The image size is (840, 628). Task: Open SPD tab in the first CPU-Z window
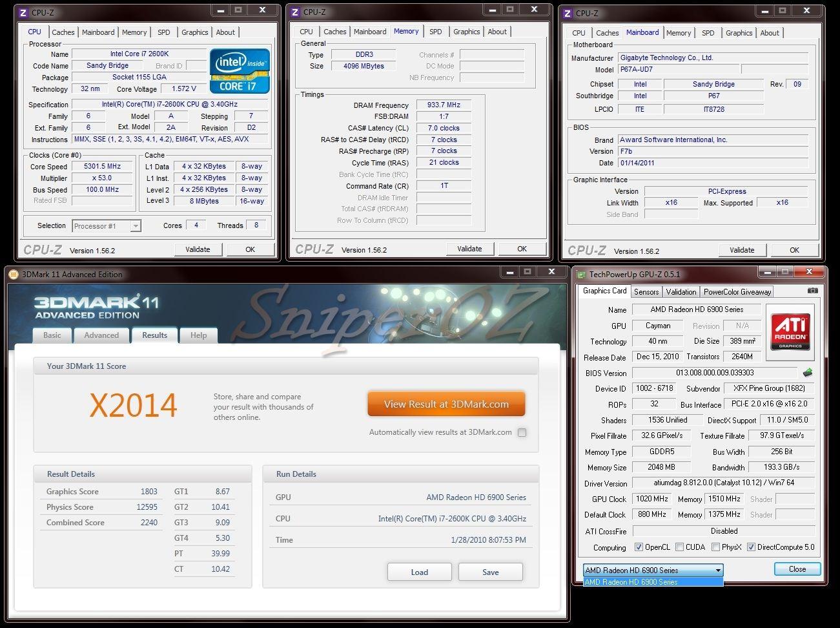[164, 32]
